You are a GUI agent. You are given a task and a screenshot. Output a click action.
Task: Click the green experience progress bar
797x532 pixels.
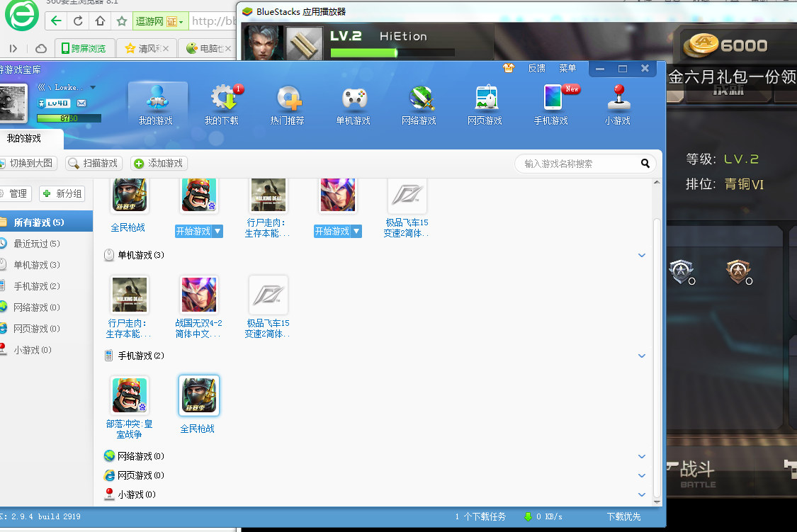[69, 118]
